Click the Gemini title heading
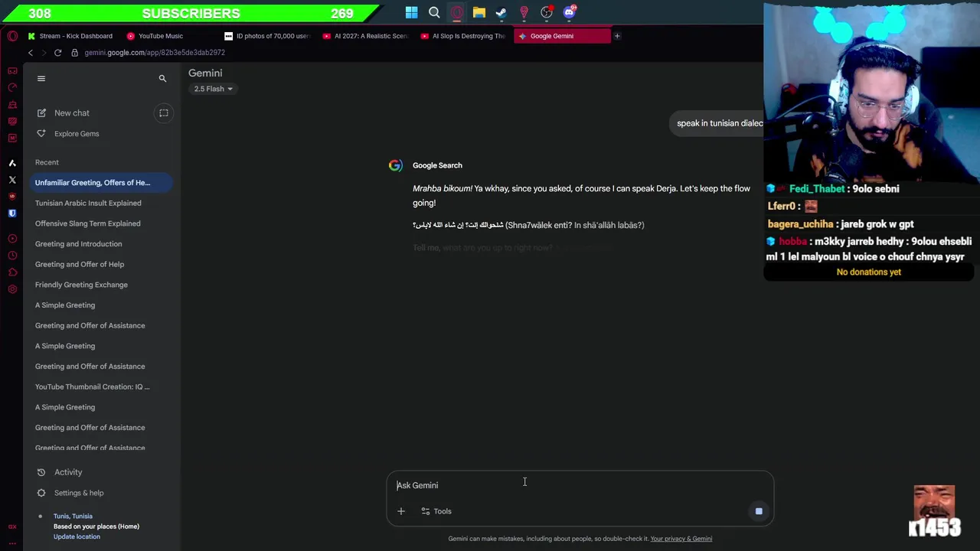This screenshot has height=551, width=980. coord(205,73)
